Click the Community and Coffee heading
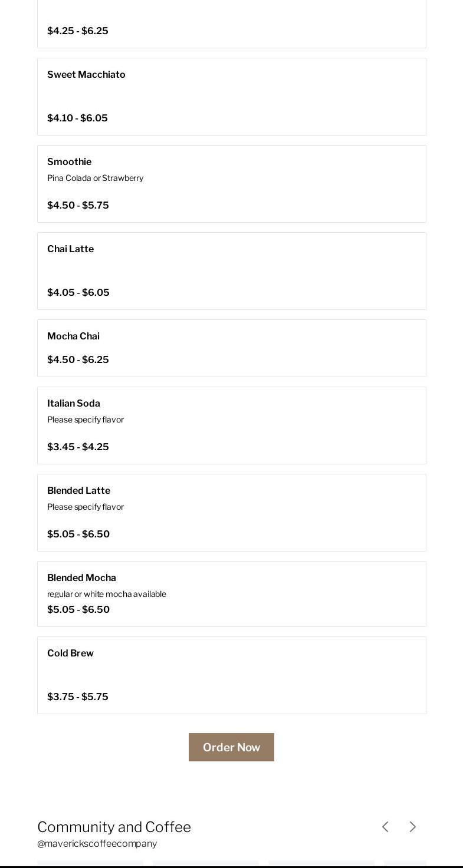 pyautogui.click(x=114, y=827)
